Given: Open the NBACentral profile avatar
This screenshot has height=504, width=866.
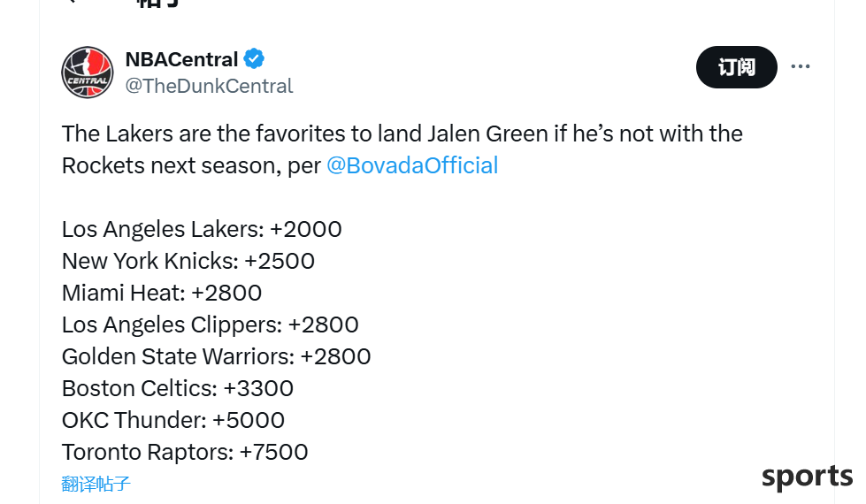Looking at the screenshot, I should pyautogui.click(x=88, y=73).
